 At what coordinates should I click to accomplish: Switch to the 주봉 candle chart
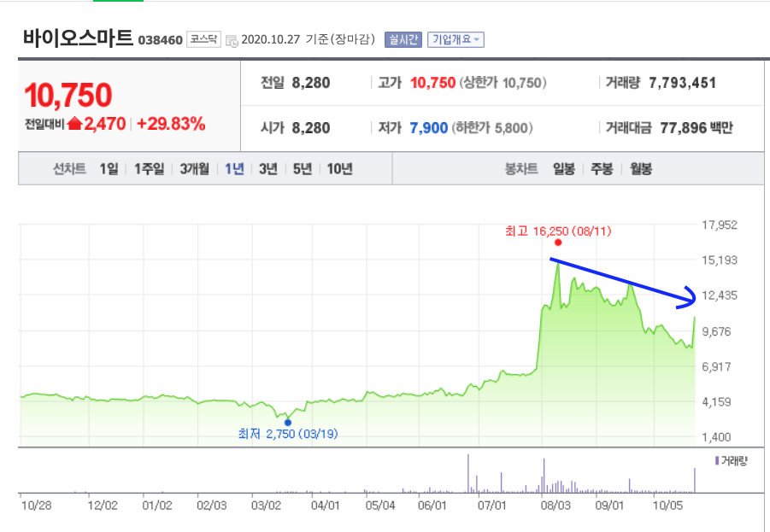pyautogui.click(x=602, y=169)
